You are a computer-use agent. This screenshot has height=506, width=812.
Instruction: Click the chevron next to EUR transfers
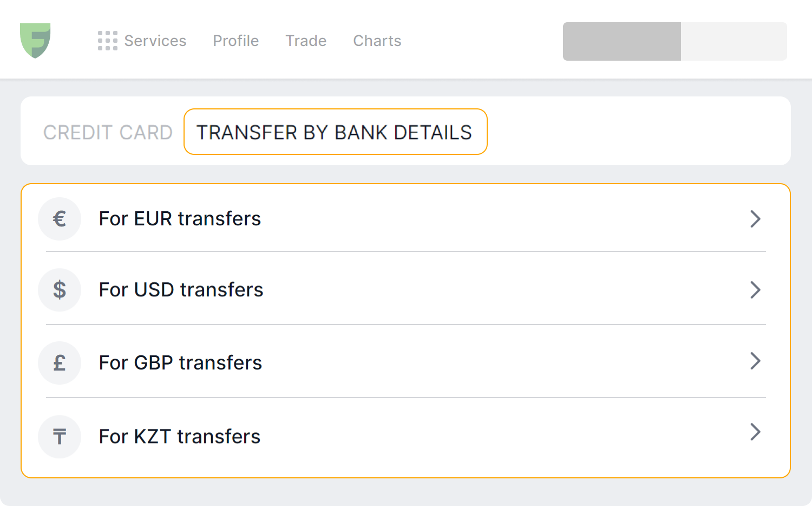(x=756, y=219)
